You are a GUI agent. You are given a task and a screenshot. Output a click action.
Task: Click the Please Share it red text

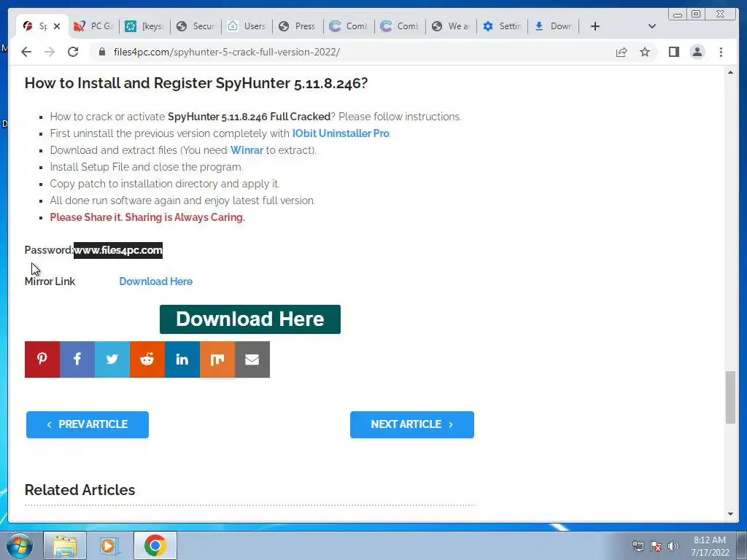tap(147, 217)
